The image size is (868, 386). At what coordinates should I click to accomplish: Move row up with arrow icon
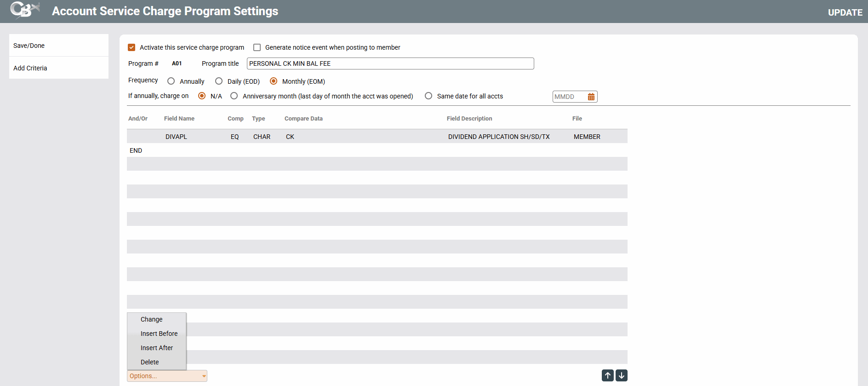[x=607, y=375]
